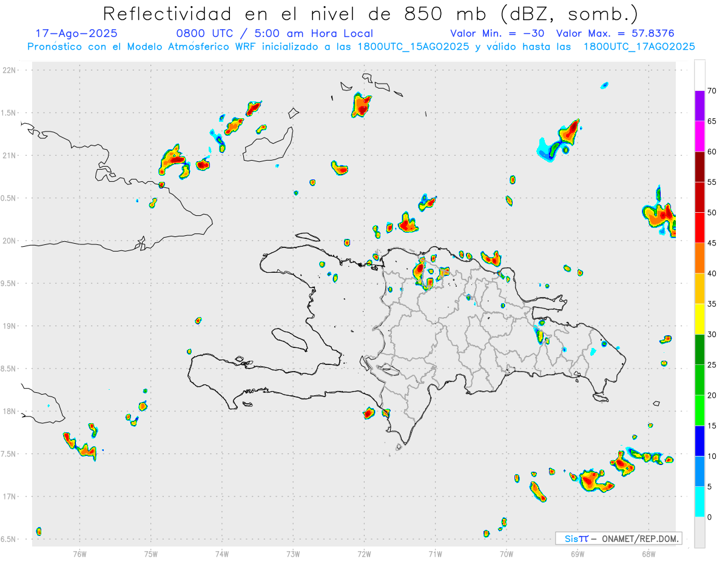Click the colorbar label 15
The image size is (728, 562).
pyautogui.click(x=712, y=426)
